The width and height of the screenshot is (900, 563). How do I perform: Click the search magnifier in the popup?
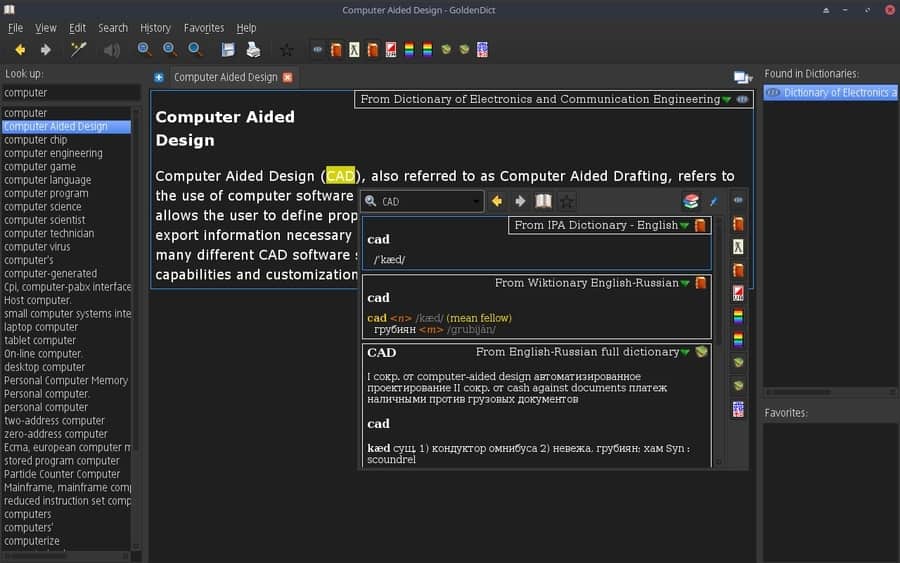tap(371, 201)
